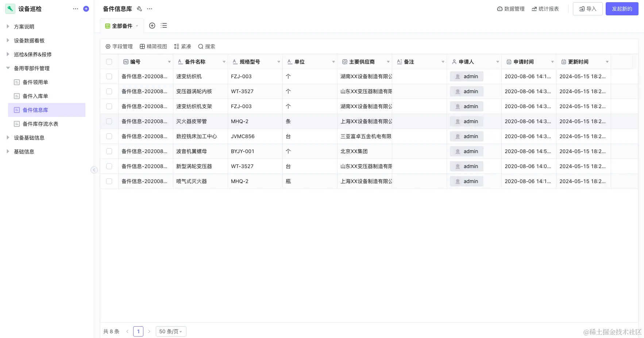Expand the 方案说明 tree node

tap(8, 26)
